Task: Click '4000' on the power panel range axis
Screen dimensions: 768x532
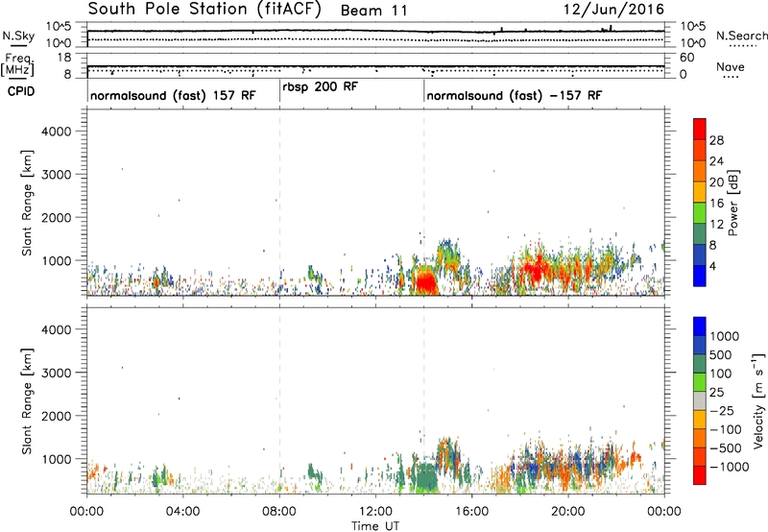Action: point(56,132)
